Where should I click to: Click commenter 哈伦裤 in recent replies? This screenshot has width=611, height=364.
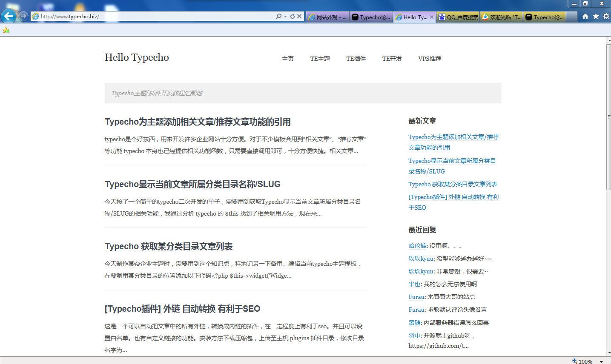pos(417,246)
